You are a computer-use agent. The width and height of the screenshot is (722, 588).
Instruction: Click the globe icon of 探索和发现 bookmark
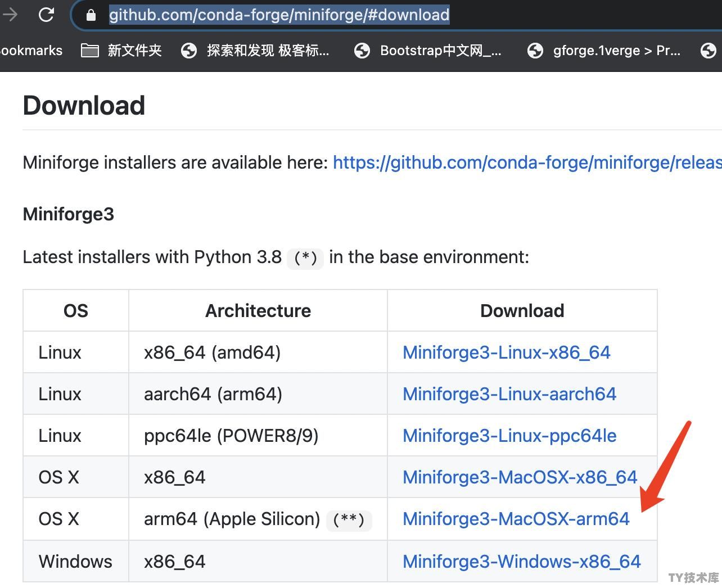click(x=189, y=51)
